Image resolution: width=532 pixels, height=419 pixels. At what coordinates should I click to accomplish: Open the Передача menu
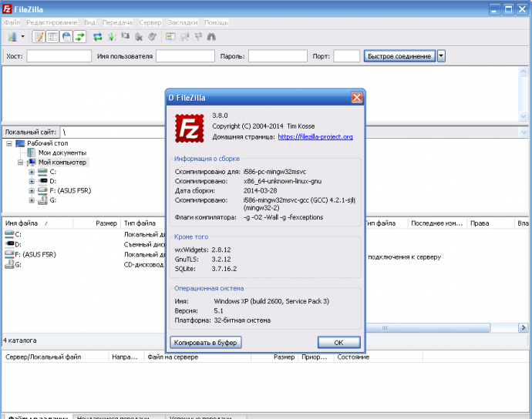[x=117, y=22]
